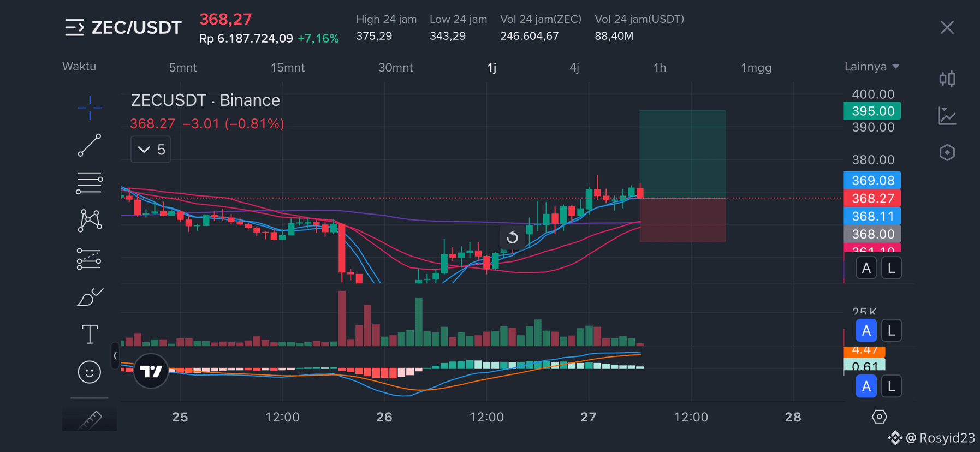Click the ZEC/USDT pair title
The width and height of the screenshot is (980, 452).
coord(136,27)
